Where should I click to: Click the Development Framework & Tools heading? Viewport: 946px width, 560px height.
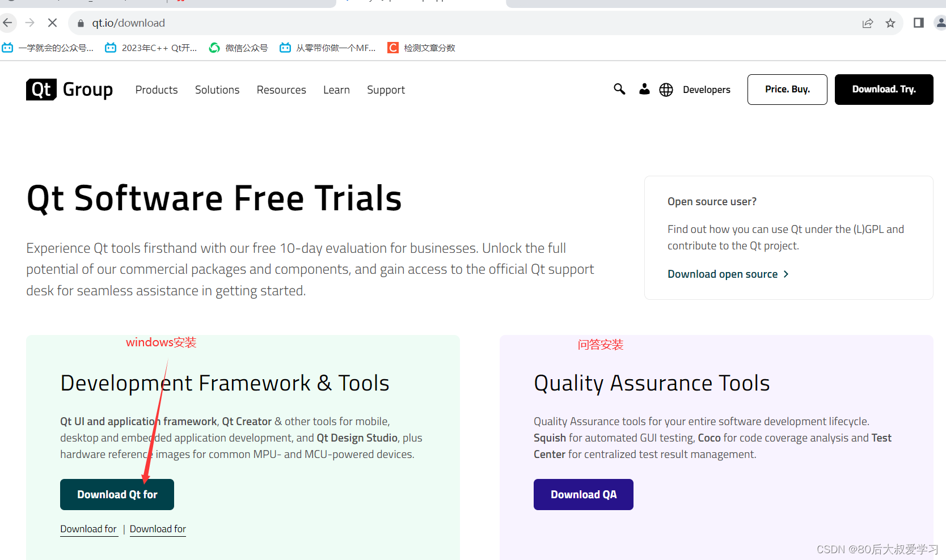(x=225, y=383)
